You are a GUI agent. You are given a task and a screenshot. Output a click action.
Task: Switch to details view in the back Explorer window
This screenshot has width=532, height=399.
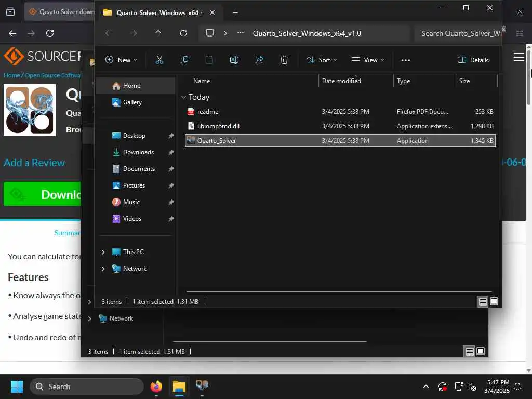[x=469, y=351]
